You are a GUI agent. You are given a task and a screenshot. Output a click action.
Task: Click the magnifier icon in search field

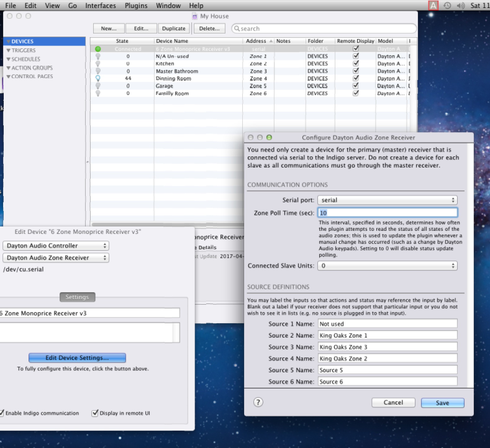pyautogui.click(x=237, y=29)
